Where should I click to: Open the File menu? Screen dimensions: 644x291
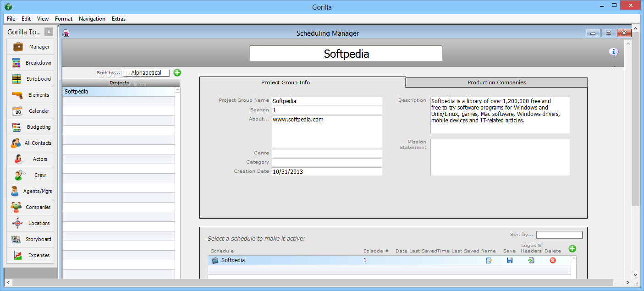coord(11,19)
